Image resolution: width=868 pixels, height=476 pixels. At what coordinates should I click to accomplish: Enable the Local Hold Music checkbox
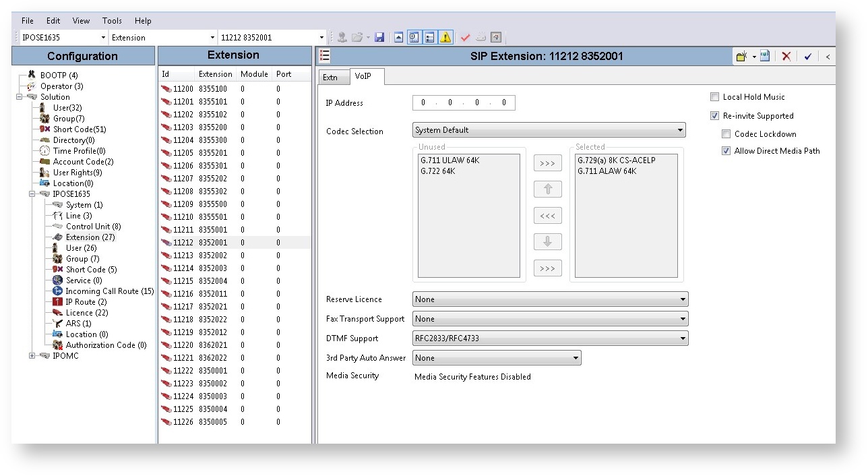tap(715, 97)
